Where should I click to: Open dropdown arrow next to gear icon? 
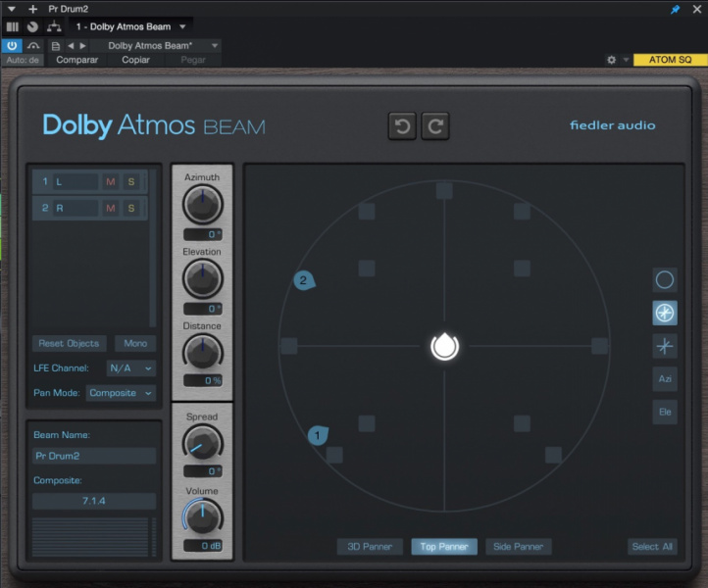626,60
